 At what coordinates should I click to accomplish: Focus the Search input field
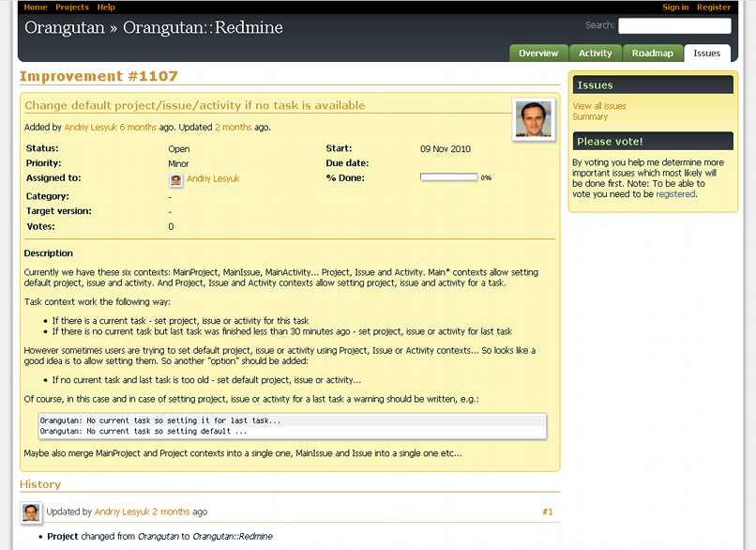[674, 25]
